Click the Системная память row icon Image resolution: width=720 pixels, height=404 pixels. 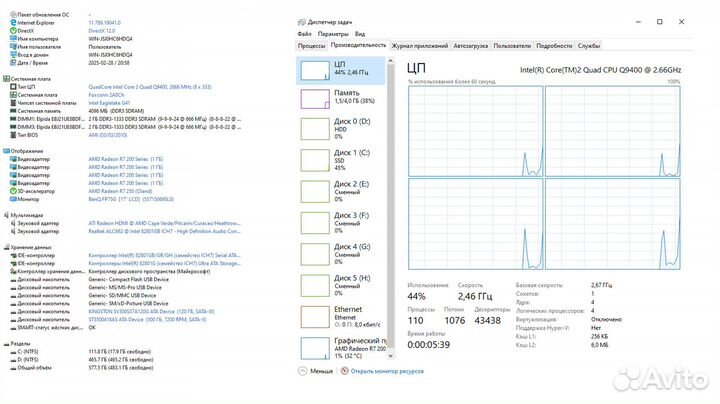pyautogui.click(x=13, y=111)
